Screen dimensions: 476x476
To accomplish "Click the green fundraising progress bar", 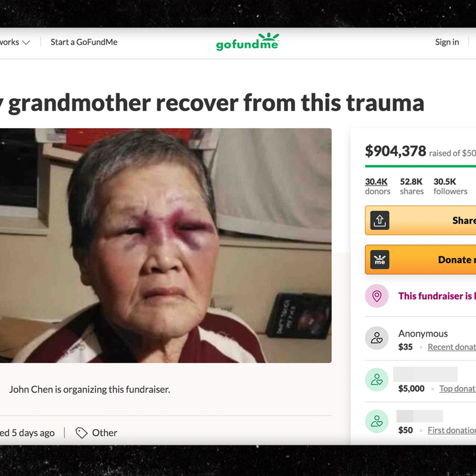I will click(x=420, y=166).
